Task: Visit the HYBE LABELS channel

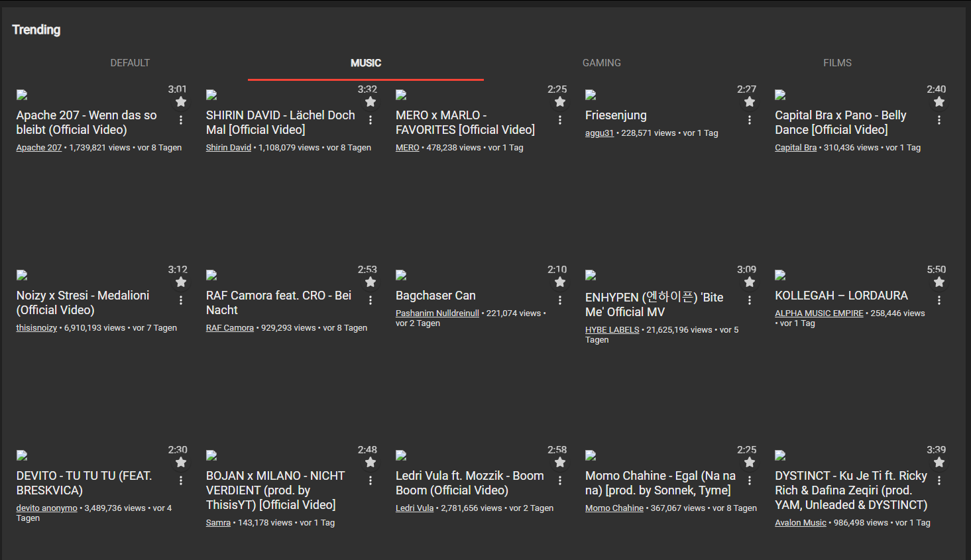Action: pos(612,329)
